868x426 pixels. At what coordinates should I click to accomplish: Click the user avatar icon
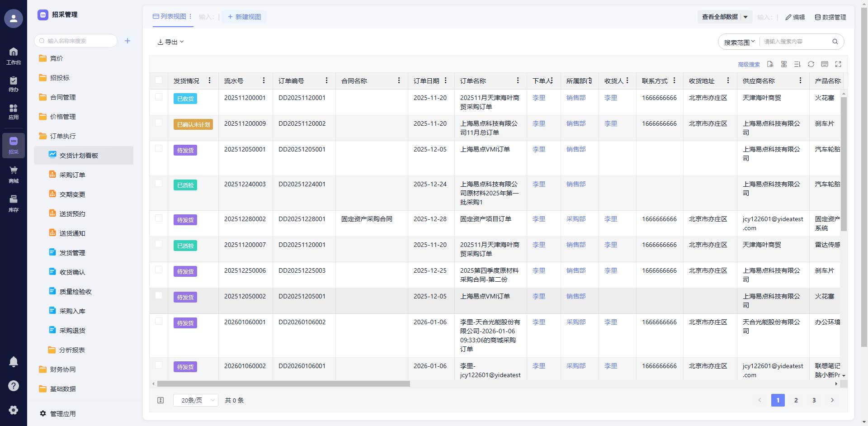(x=14, y=19)
